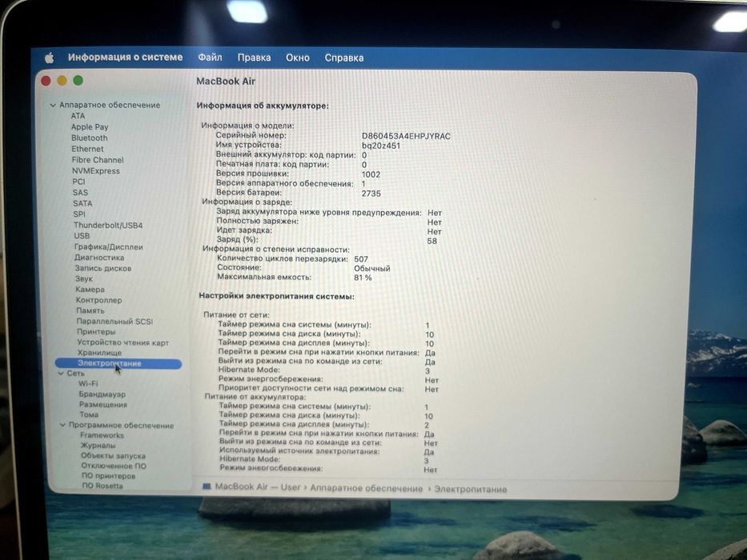Image resolution: width=747 pixels, height=560 pixels.
Task: Select the highlighted Электропитание item
Action: click(118, 363)
